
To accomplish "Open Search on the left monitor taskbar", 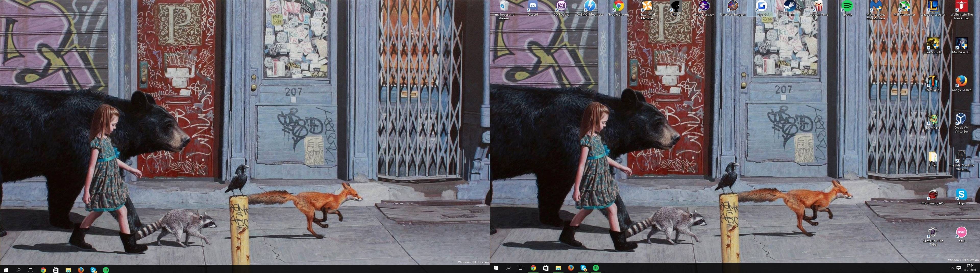I will coord(18,270).
